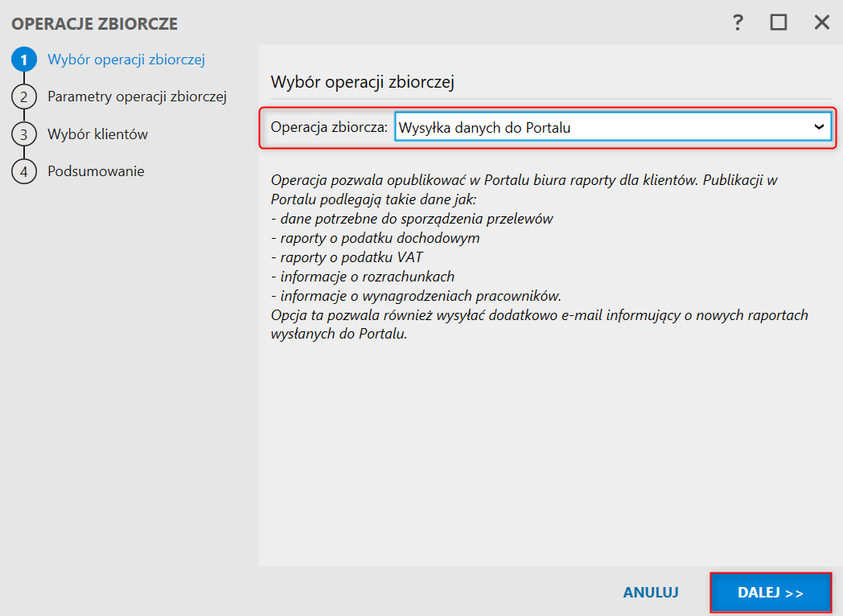This screenshot has height=616, width=843.
Task: Click the Wybór operacji zbiorczej heading
Action: coord(362,82)
